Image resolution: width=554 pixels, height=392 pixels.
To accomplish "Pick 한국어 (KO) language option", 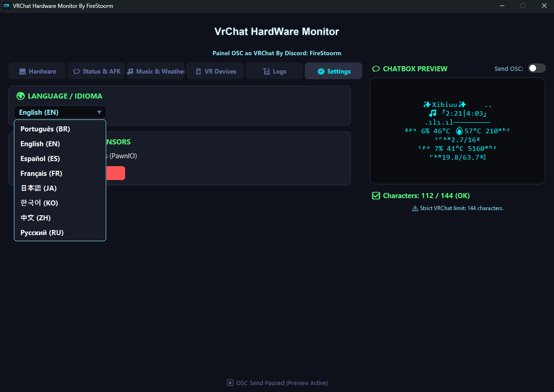I will (x=60, y=203).
